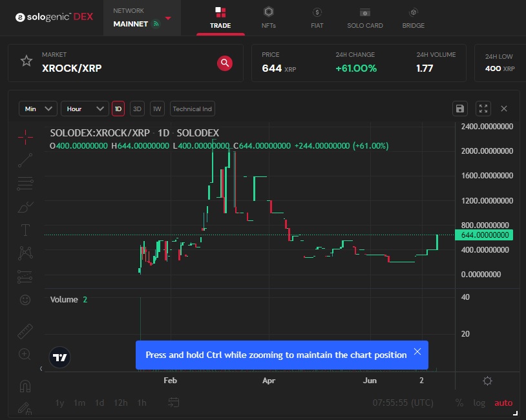526x420 pixels.
Task: Select the trend line drawing tool
Action: [x=25, y=160]
